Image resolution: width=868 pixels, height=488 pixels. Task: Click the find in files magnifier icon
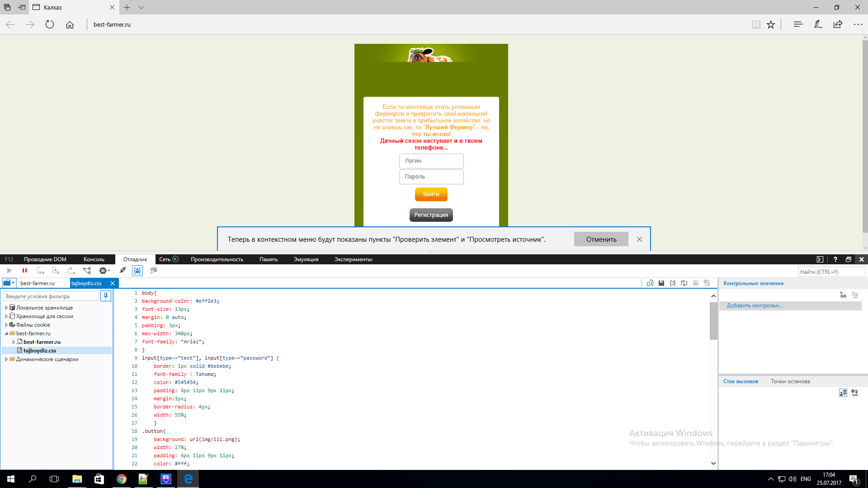[x=650, y=283]
